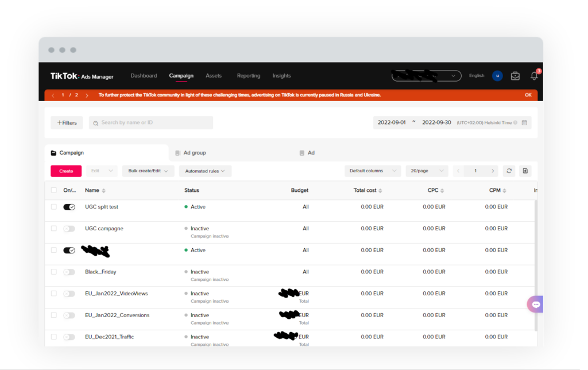Open the business center briefcase icon
This screenshot has width=588, height=370.
pos(515,76)
